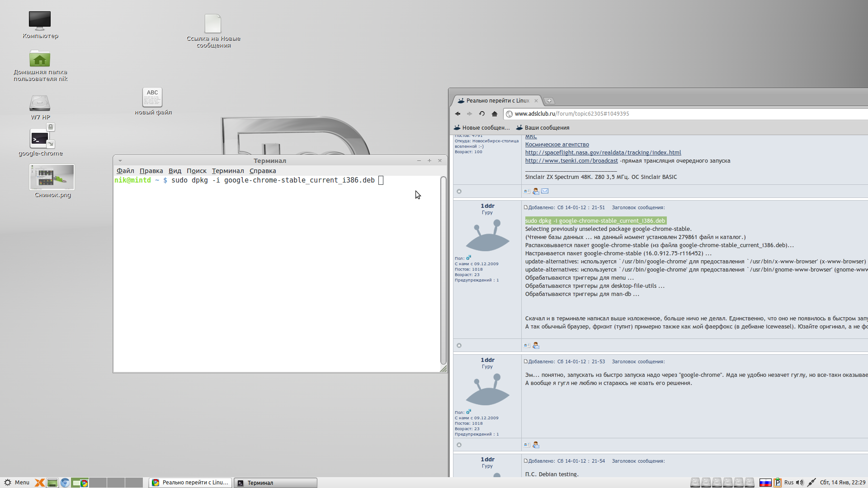Switch to second workspace in pager
The height and width of the screenshot is (488, 868).
pos(98,483)
